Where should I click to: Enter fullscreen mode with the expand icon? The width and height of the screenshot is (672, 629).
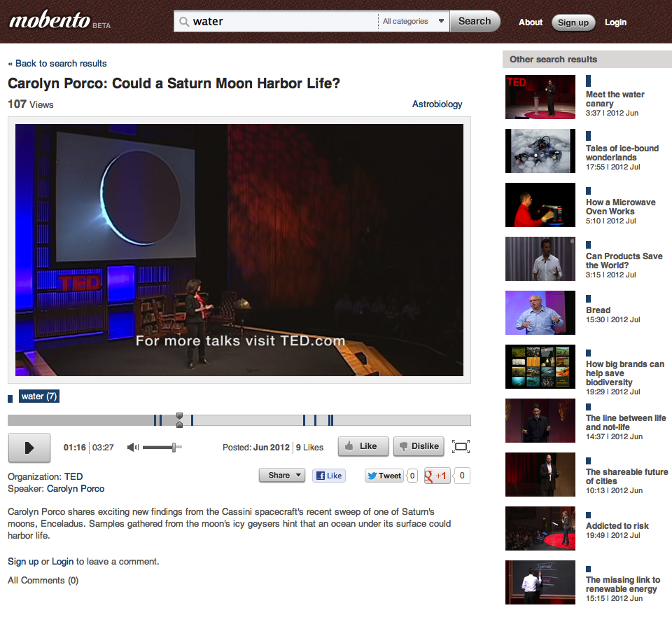click(x=461, y=446)
